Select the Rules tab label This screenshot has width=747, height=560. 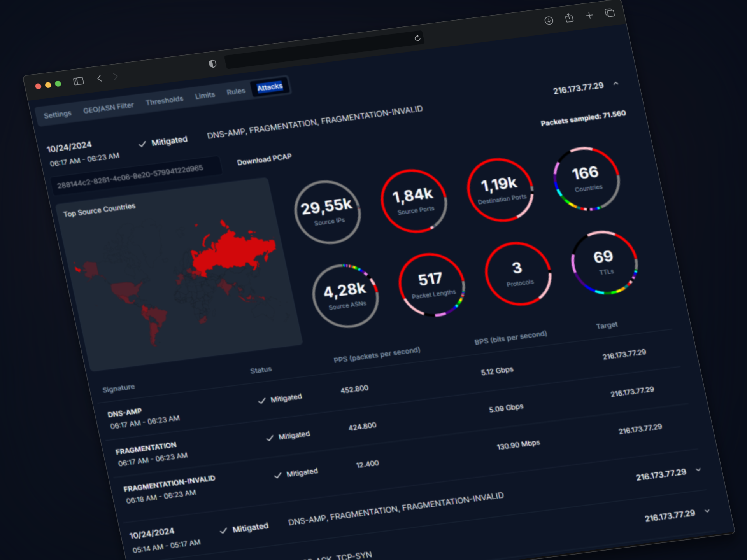coord(236,91)
